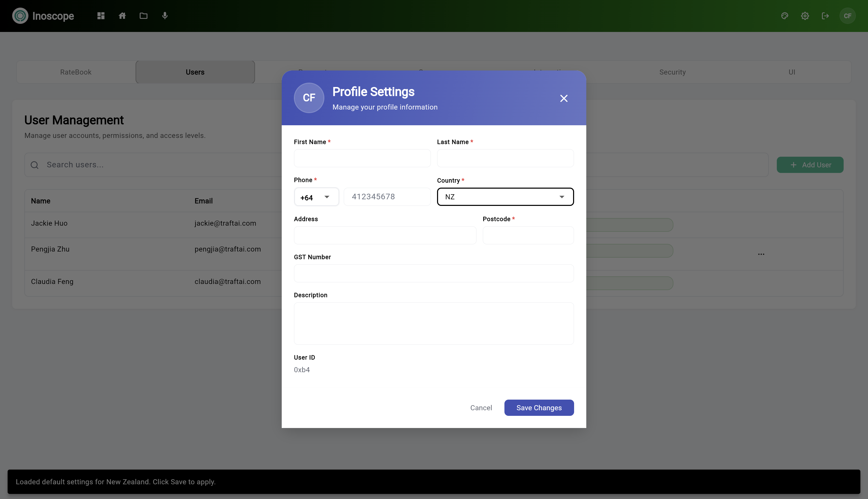The height and width of the screenshot is (499, 868).
Task: Close the Profile Settings dialog
Action: click(x=563, y=98)
